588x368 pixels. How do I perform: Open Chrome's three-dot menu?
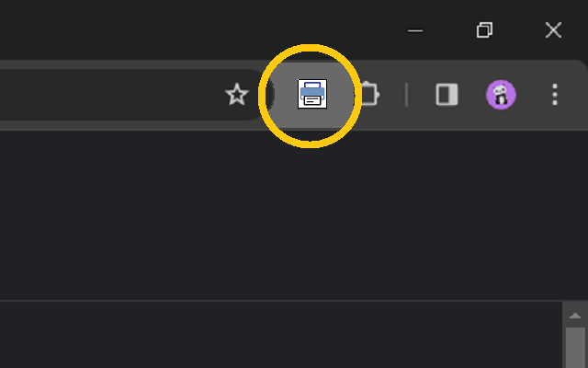click(x=555, y=94)
